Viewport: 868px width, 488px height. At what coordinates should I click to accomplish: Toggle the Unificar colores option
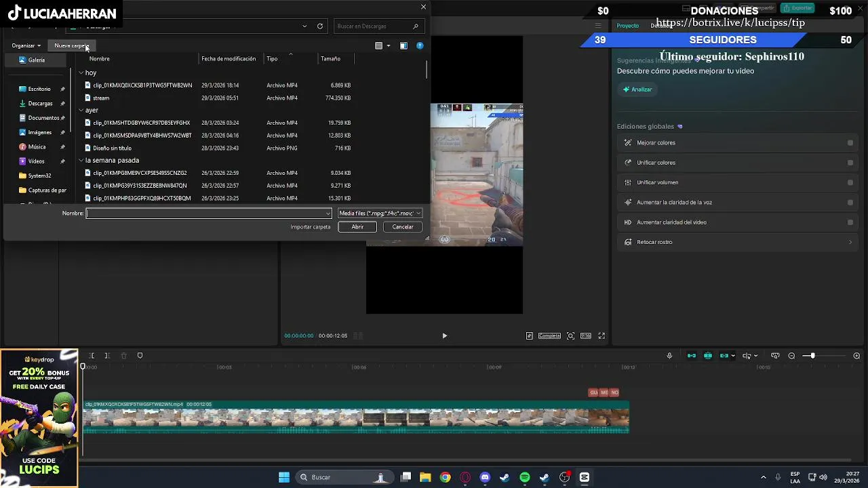pyautogui.click(x=850, y=163)
